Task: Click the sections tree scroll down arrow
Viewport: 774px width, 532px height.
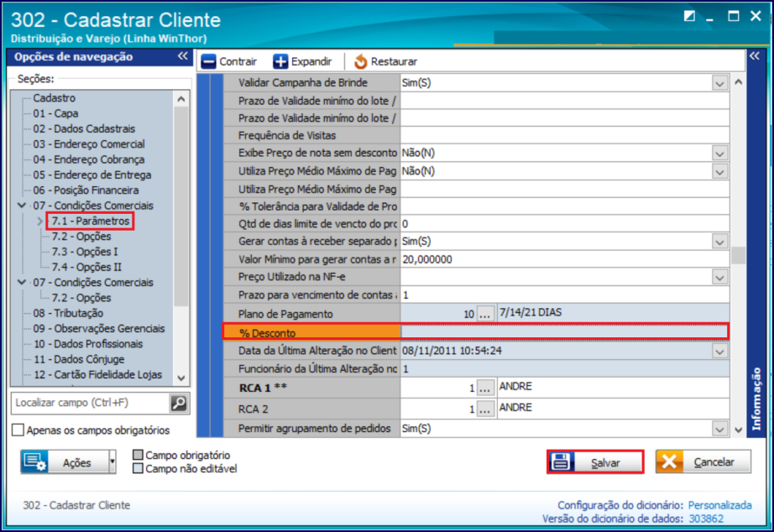Action: [181, 378]
